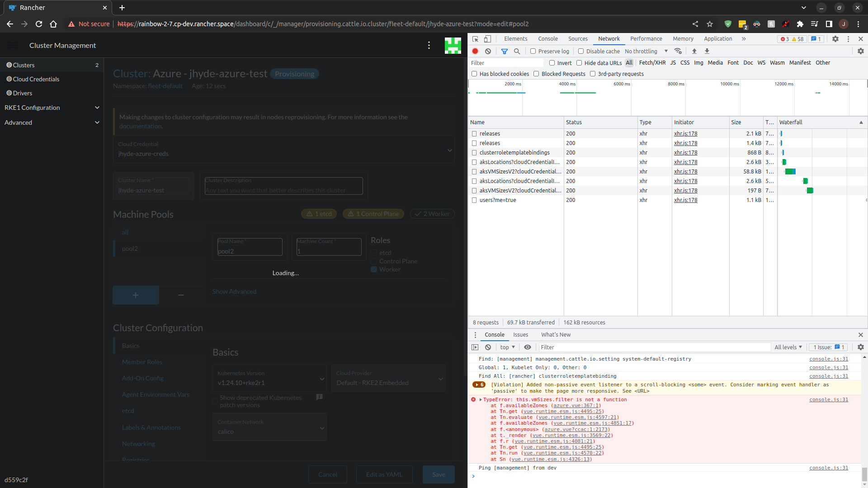Image resolution: width=868 pixels, height=488 pixels.
Task: Uncheck the Worker role for pool2
Action: (x=374, y=269)
